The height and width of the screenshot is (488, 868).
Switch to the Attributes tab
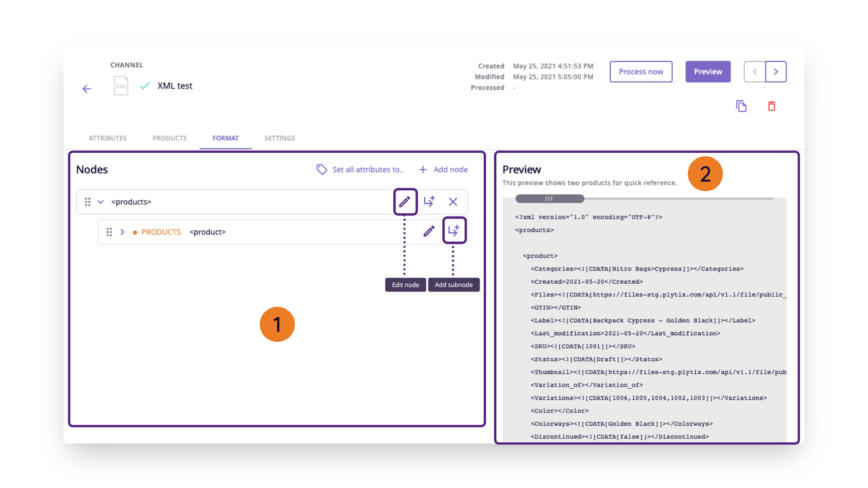[108, 138]
